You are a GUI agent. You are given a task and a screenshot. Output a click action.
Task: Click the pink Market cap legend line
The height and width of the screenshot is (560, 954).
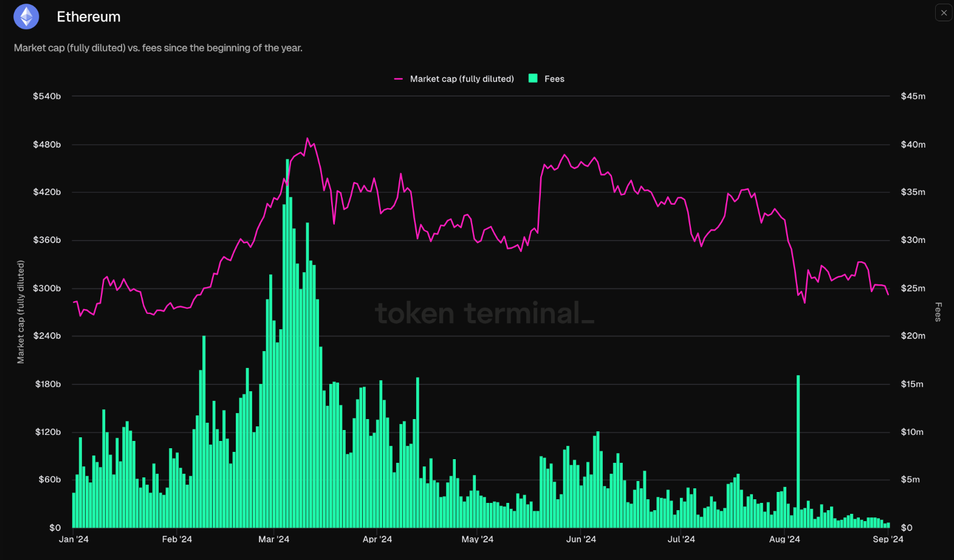click(x=399, y=79)
